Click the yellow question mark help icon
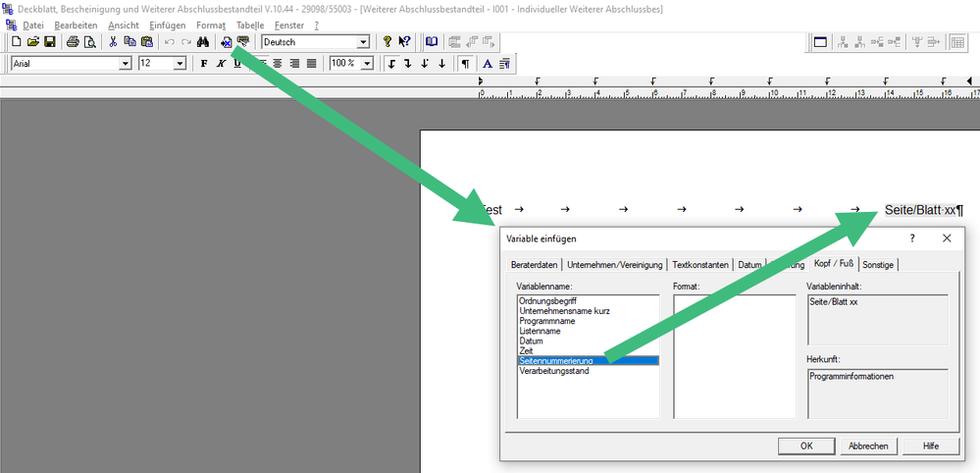Screen dimensions: 980x473 [x=387, y=42]
